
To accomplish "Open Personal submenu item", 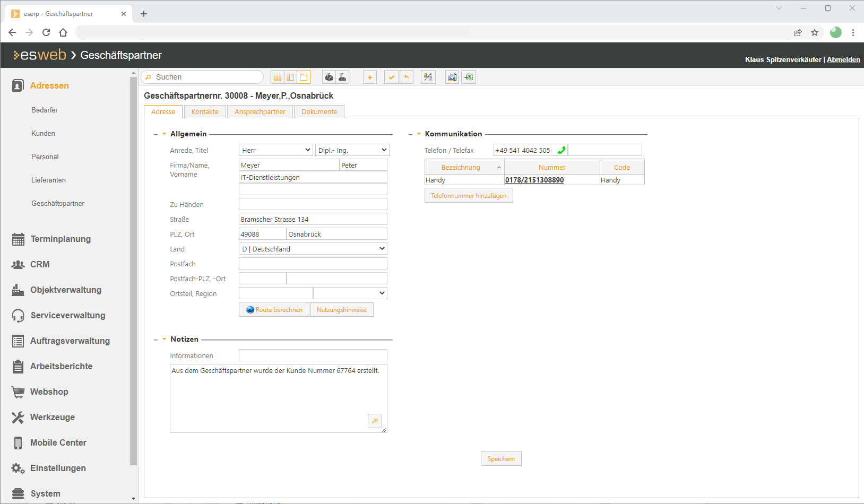I will pos(45,157).
